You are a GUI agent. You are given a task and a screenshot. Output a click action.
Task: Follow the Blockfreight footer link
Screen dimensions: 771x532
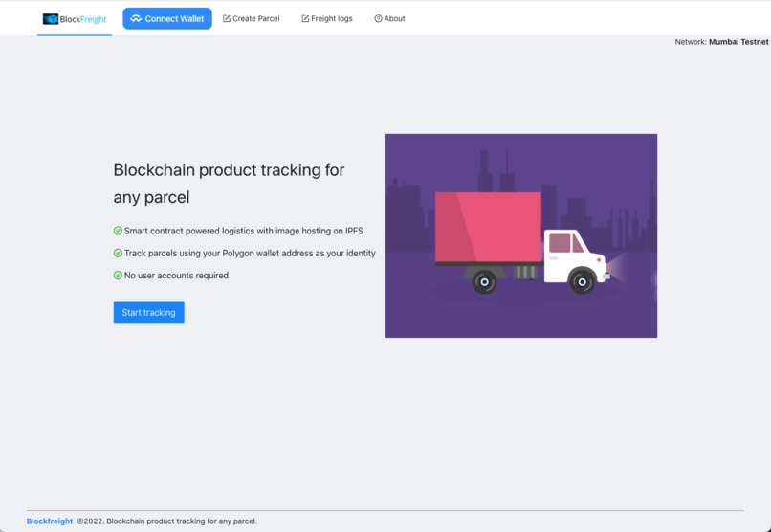click(x=50, y=521)
